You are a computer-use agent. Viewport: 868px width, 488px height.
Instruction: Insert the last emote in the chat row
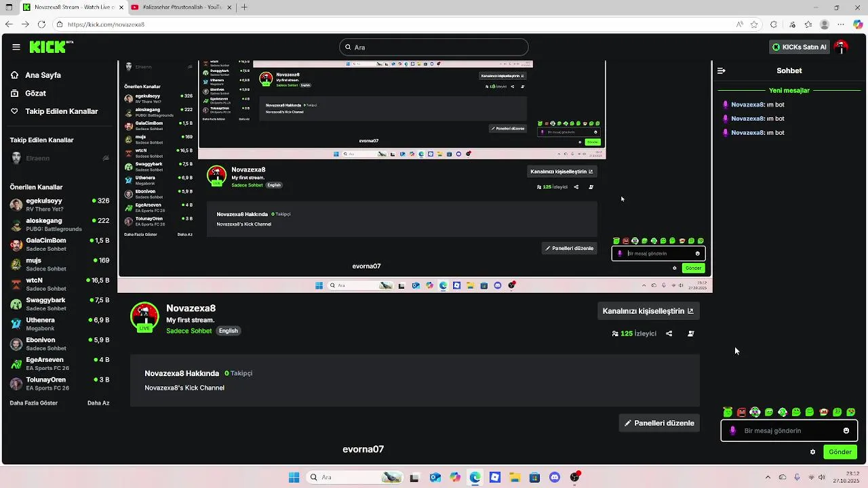click(x=851, y=412)
